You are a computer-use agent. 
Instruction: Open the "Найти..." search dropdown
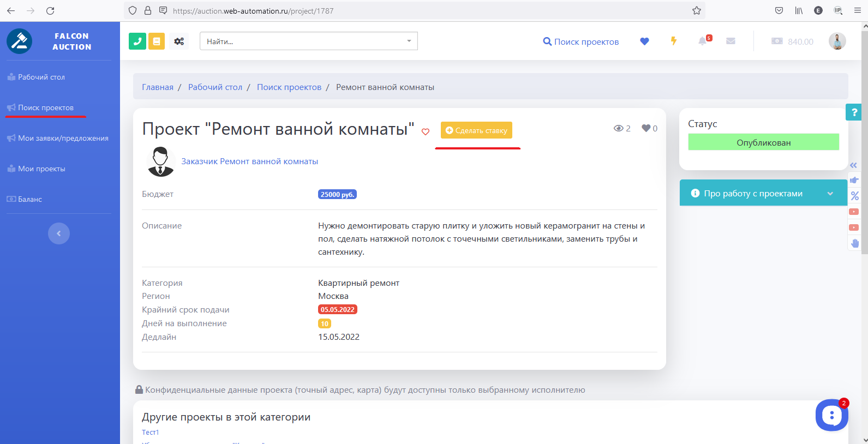point(309,41)
